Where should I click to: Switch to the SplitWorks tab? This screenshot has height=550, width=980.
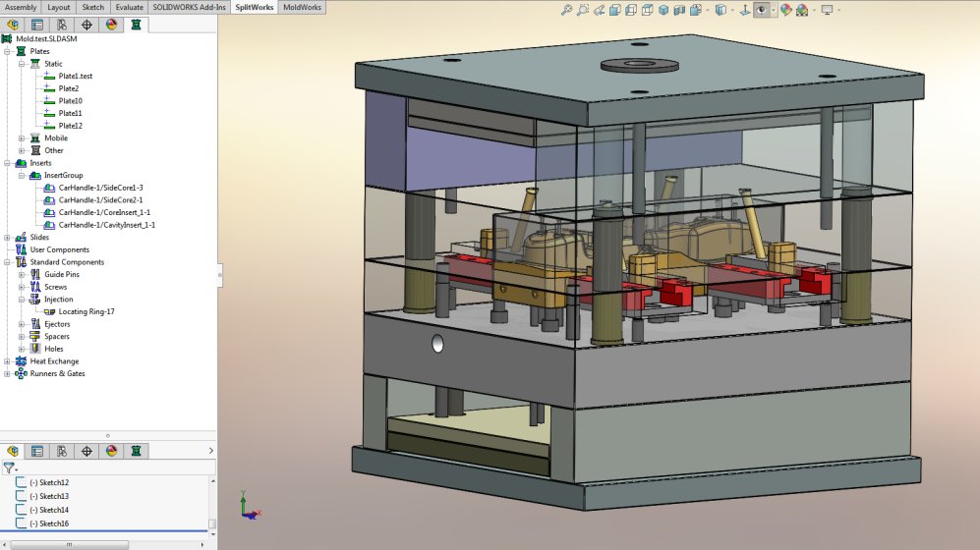pos(255,7)
